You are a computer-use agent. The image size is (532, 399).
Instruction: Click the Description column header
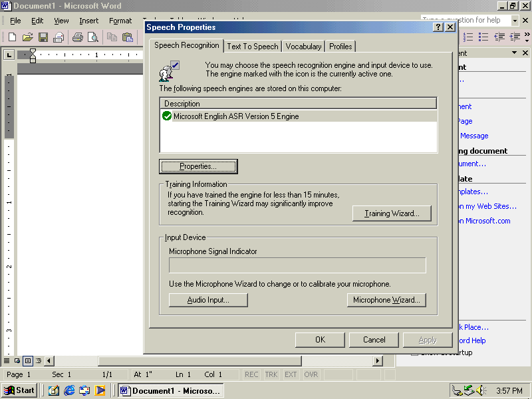(x=299, y=104)
